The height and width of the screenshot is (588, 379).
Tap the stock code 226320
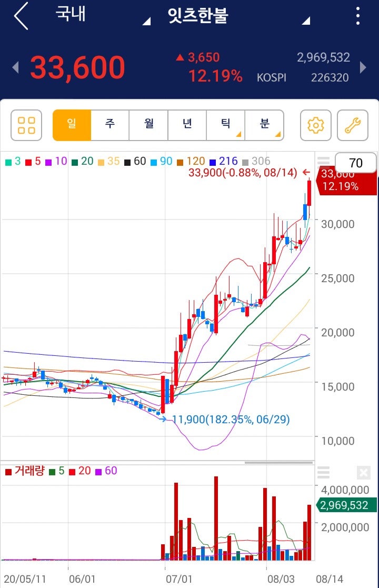click(330, 77)
